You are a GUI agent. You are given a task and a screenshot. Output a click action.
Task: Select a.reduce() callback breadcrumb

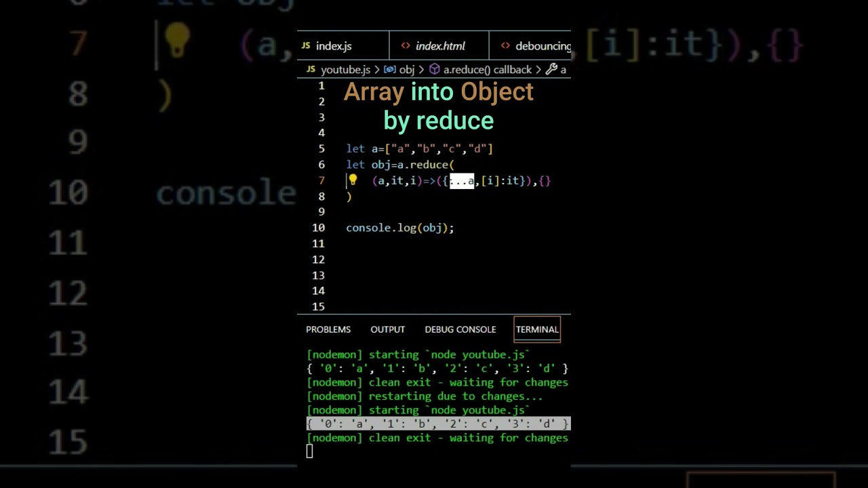(x=488, y=70)
